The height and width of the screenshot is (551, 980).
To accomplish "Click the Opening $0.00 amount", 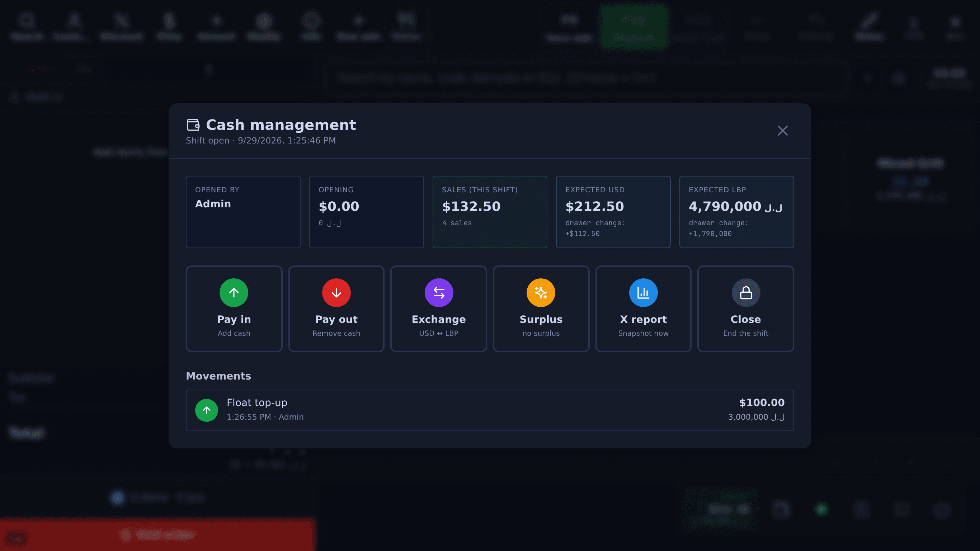I will coord(339,206).
